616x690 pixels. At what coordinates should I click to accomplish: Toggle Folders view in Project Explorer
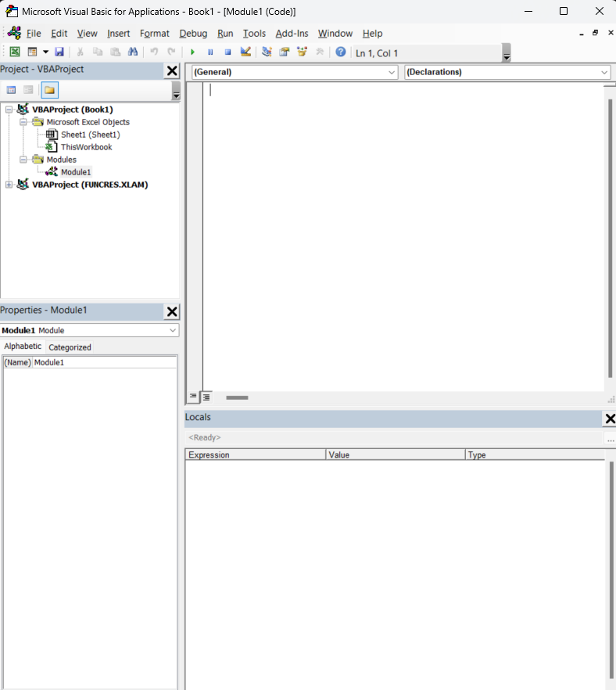pyautogui.click(x=49, y=90)
